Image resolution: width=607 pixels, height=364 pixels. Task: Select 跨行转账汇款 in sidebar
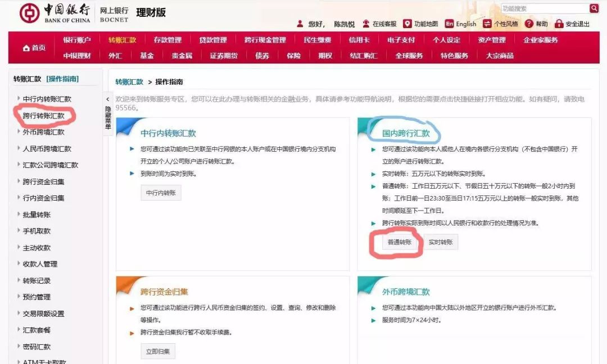(43, 116)
